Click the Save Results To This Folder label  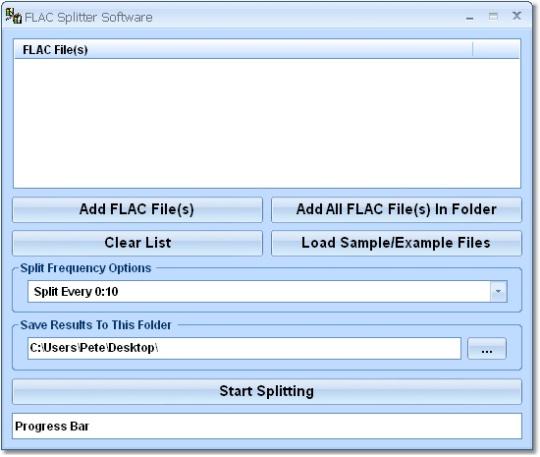click(95, 325)
